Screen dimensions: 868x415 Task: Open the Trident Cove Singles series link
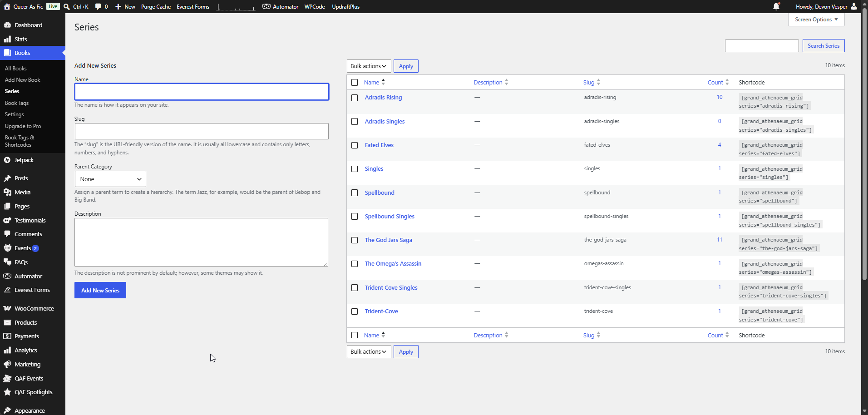click(391, 287)
